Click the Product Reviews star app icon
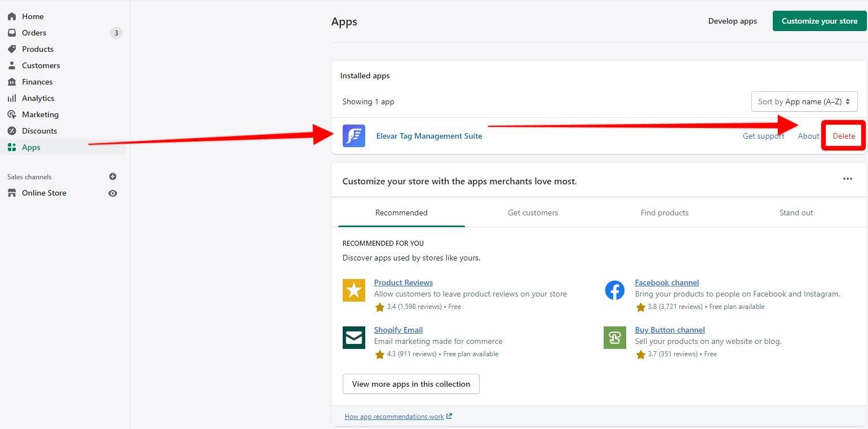The height and width of the screenshot is (429, 868). pyautogui.click(x=354, y=290)
